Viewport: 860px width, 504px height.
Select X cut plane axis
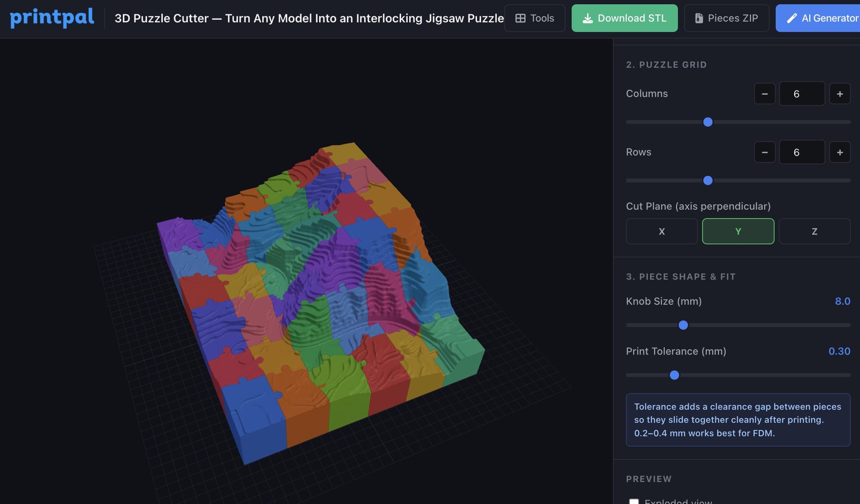click(661, 231)
